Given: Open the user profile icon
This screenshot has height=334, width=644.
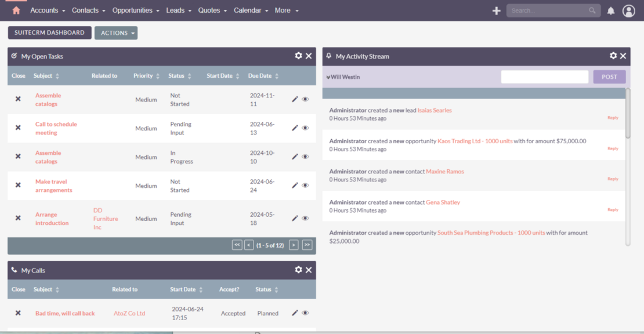Looking at the screenshot, I should (628, 10).
